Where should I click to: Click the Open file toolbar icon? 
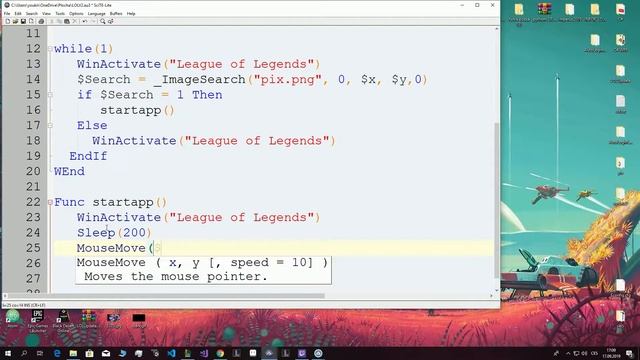(x=16, y=21)
